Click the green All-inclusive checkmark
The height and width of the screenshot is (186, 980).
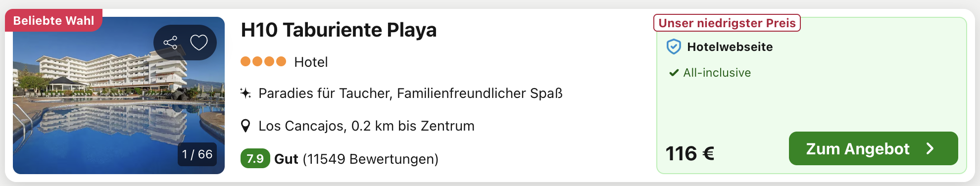point(674,73)
